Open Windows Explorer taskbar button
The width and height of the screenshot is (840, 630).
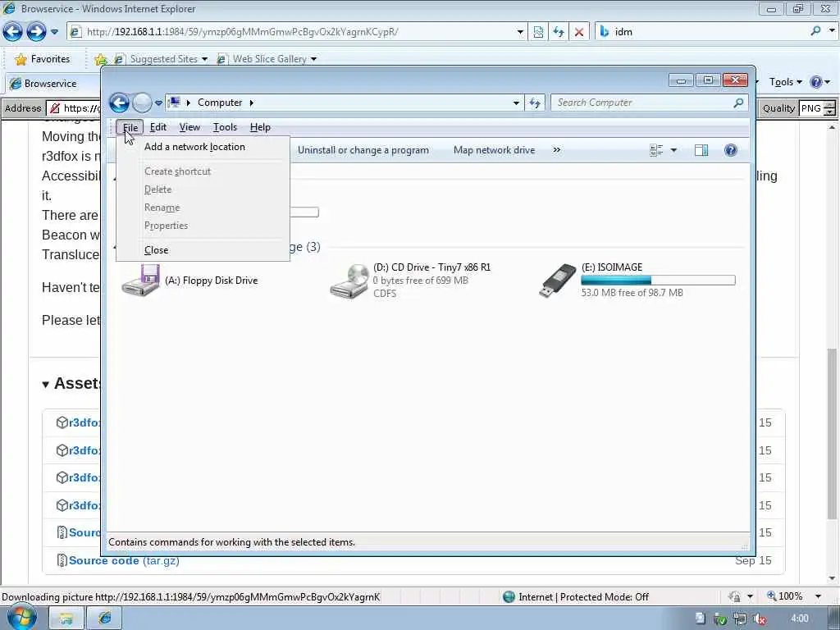[66, 619]
